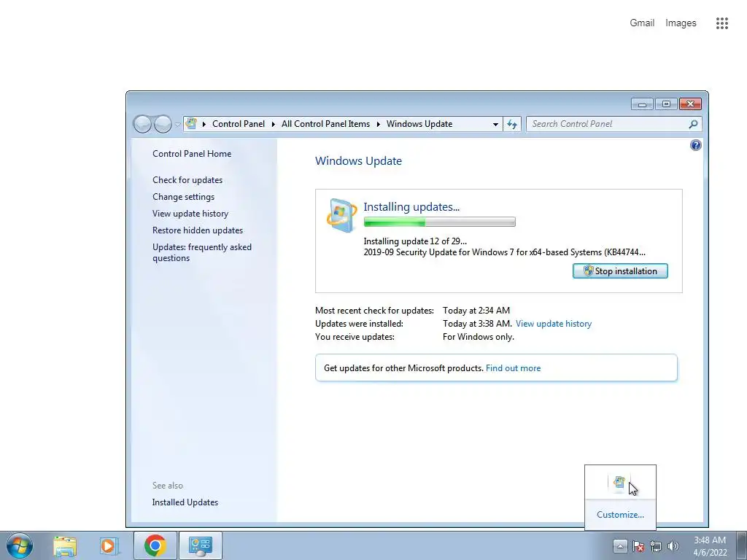Go to Control Panel Home
Viewport: 747px width, 560px height.
click(x=192, y=154)
